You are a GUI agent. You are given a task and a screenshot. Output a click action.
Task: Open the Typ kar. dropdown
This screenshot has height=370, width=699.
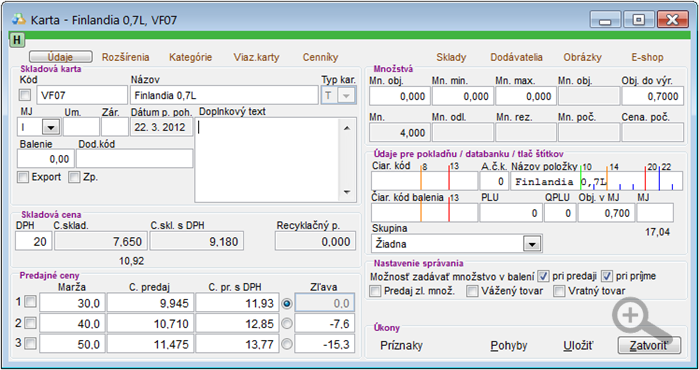346,95
